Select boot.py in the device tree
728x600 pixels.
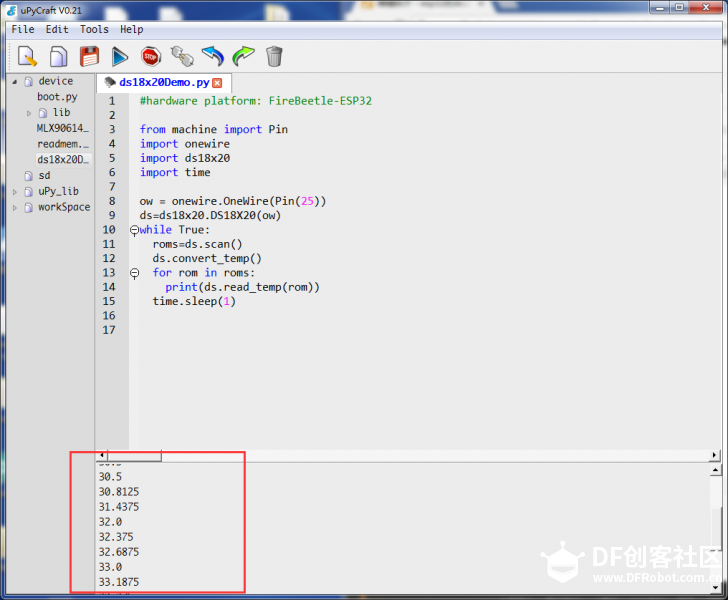click(57, 97)
